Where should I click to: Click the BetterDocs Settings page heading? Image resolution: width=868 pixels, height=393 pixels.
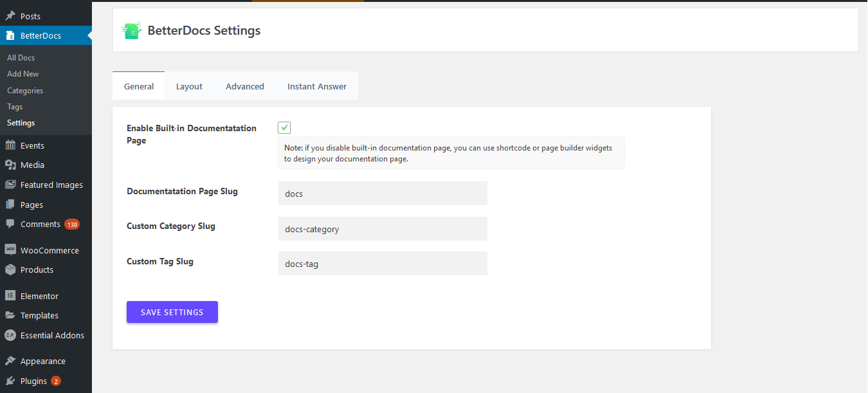pos(204,30)
